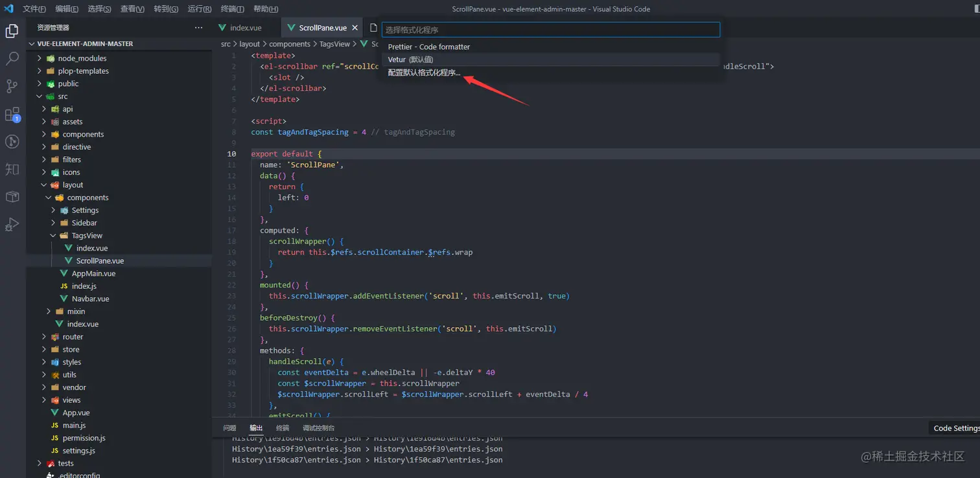Viewport: 980px width, 478px height.
Task: Collapse the TagsView folder chevron
Action: click(x=53, y=236)
